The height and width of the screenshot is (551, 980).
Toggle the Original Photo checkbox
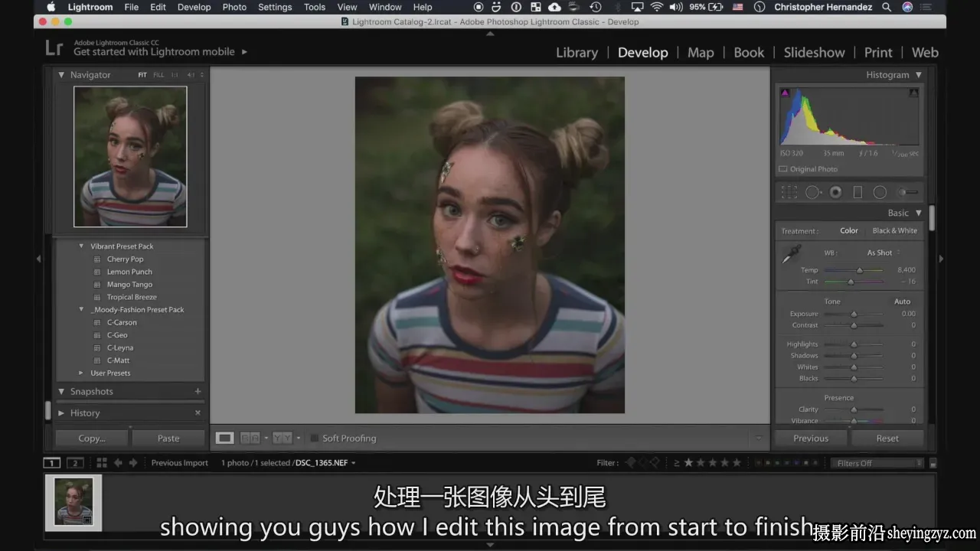783,169
